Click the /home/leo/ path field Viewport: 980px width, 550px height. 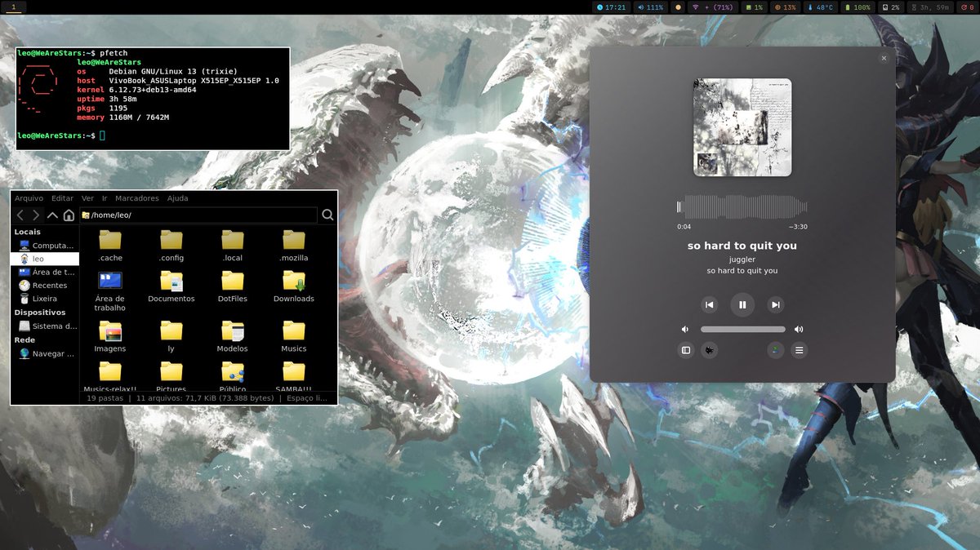198,215
